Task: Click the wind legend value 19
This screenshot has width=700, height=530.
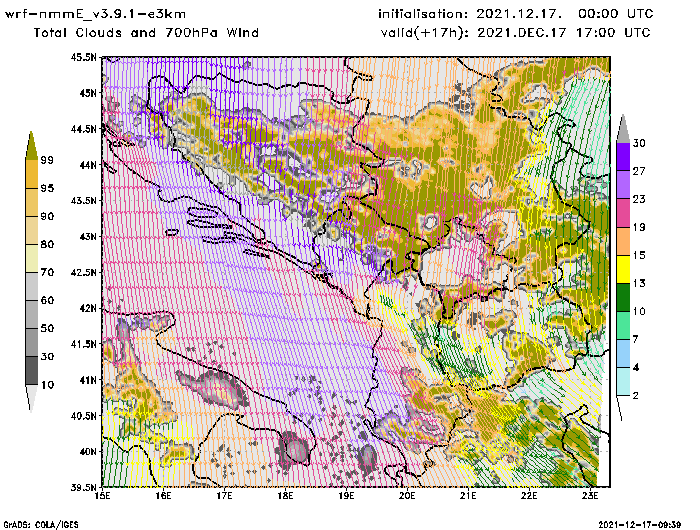Action: click(639, 227)
